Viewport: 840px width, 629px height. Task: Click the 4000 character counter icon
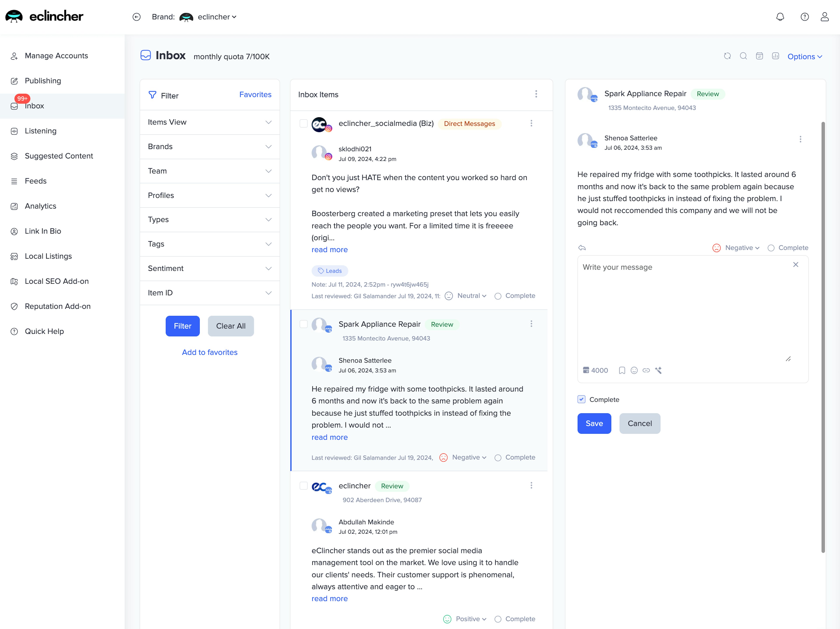point(586,370)
